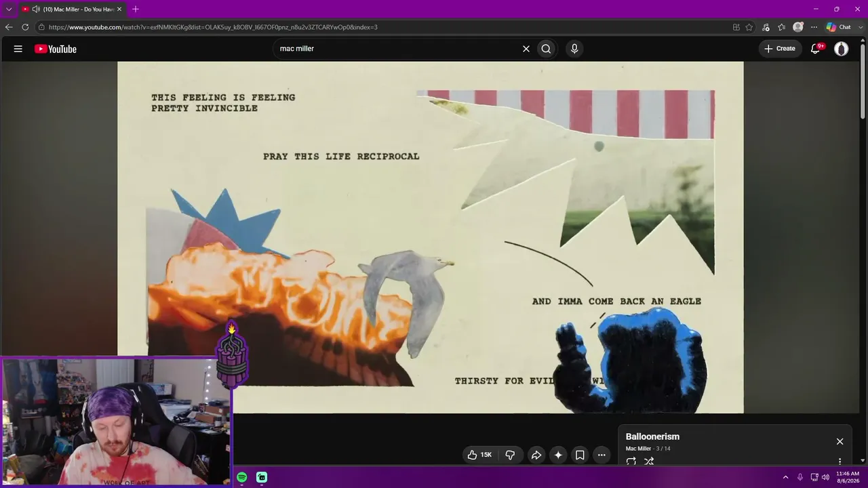Open the apps icon in address bar
Viewport: 868px width, 488px height.
point(736,27)
